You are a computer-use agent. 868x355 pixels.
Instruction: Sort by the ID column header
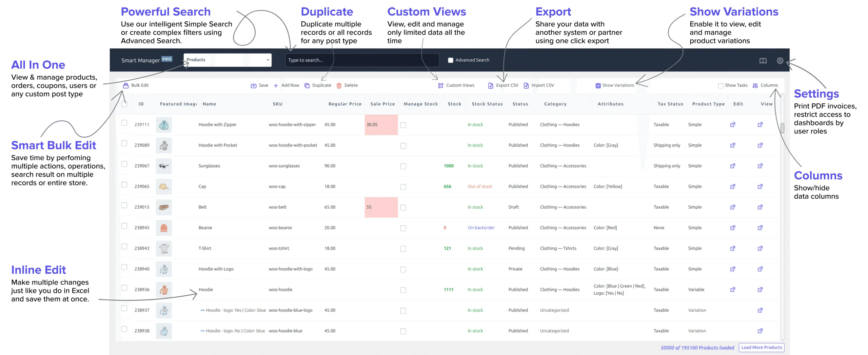(141, 104)
